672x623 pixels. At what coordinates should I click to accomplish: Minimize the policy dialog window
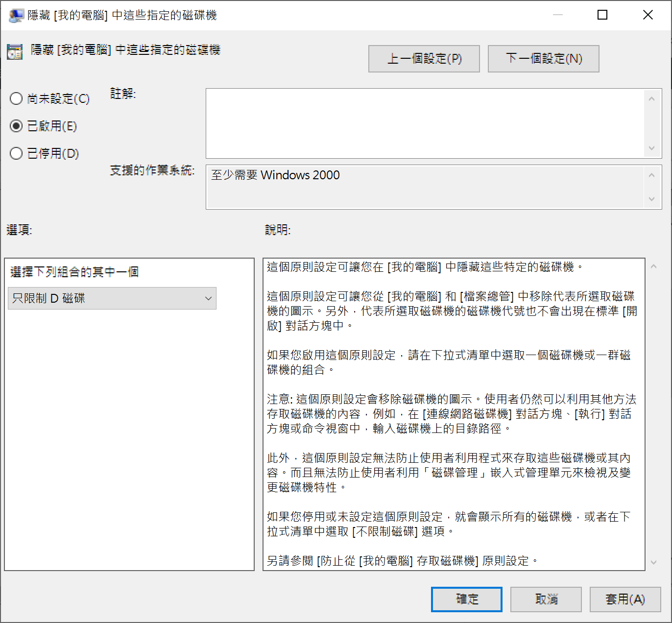[x=557, y=15]
